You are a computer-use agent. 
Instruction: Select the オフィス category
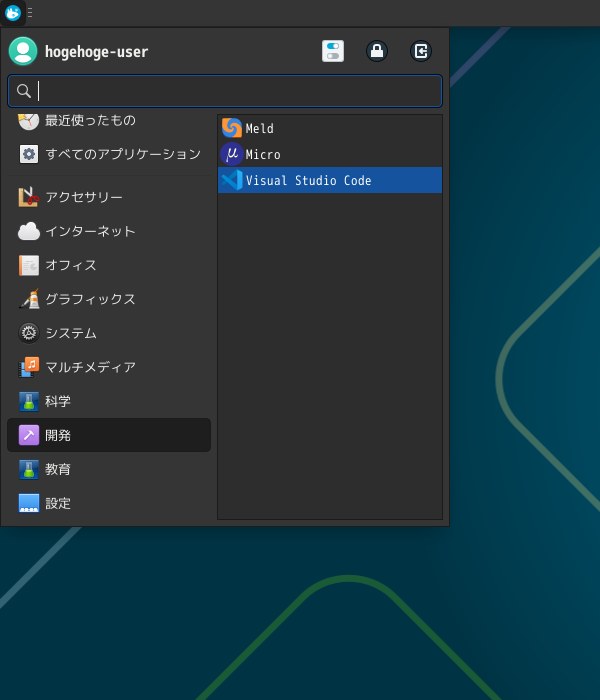(71, 265)
